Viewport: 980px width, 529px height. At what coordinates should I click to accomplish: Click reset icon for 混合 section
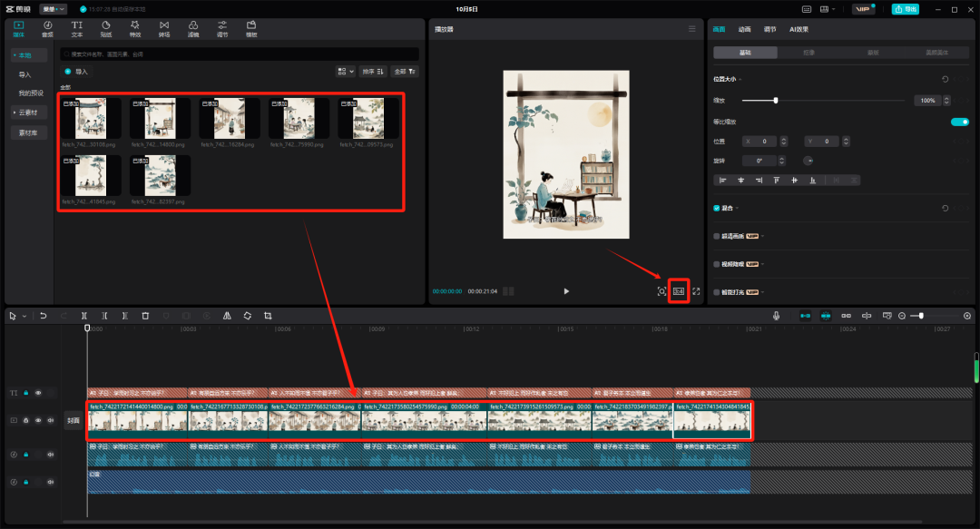coord(945,208)
